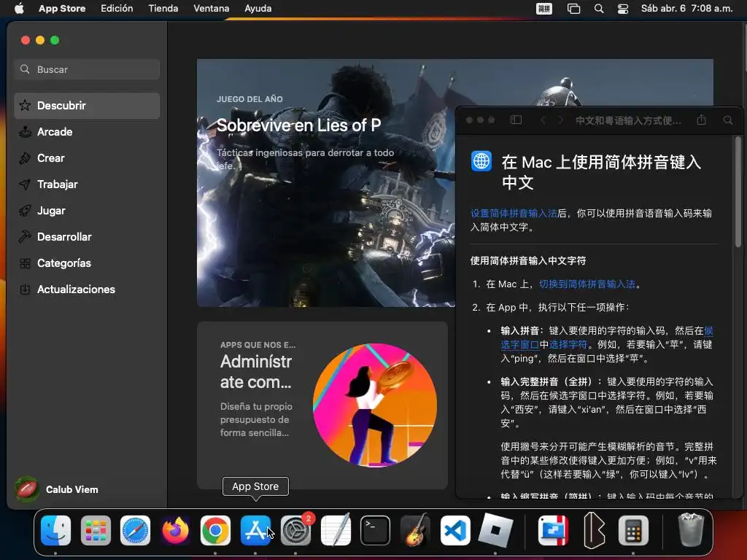This screenshot has height=560, width=747.
Task: Select Desarrollar in the sidebar
Action: [87, 237]
